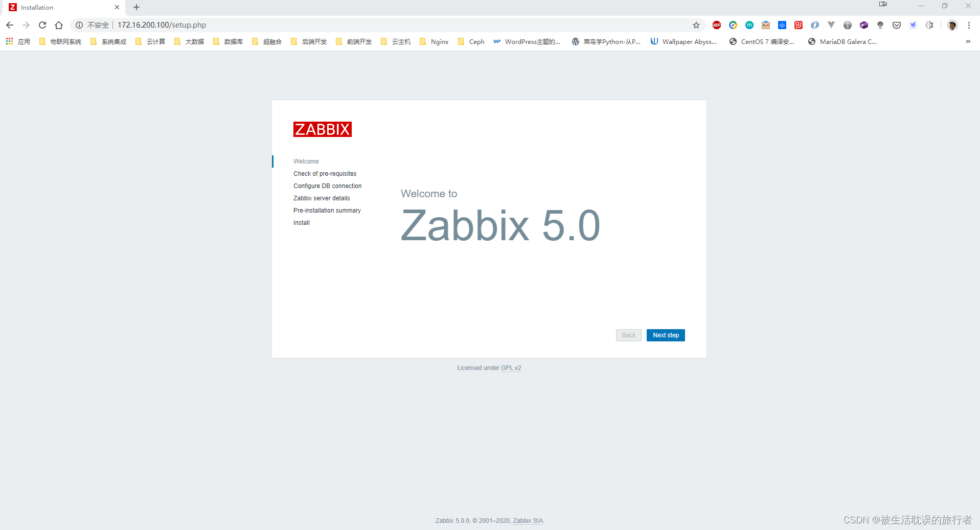This screenshot has height=530, width=980.
Task: Select Configure DB connection step
Action: click(x=327, y=186)
